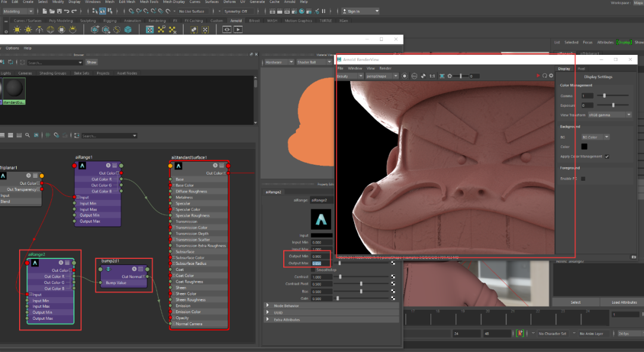Click the Output Min value field

click(x=321, y=257)
